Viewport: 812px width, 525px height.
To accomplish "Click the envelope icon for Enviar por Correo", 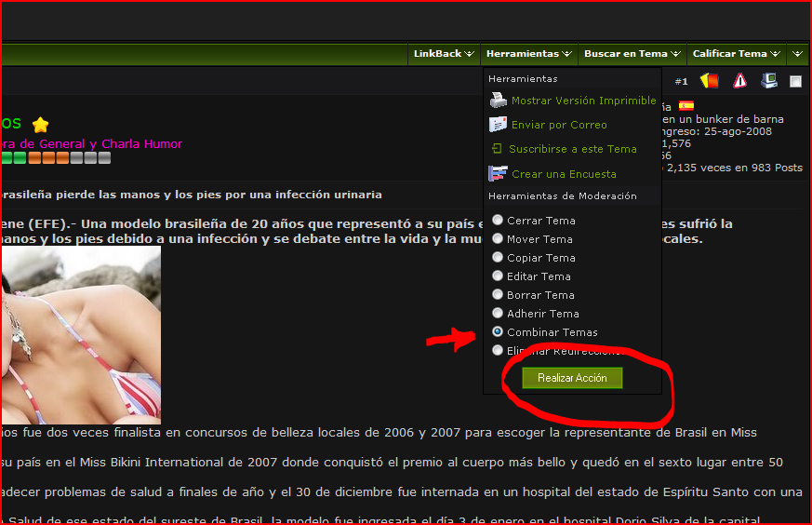I will pos(498,125).
